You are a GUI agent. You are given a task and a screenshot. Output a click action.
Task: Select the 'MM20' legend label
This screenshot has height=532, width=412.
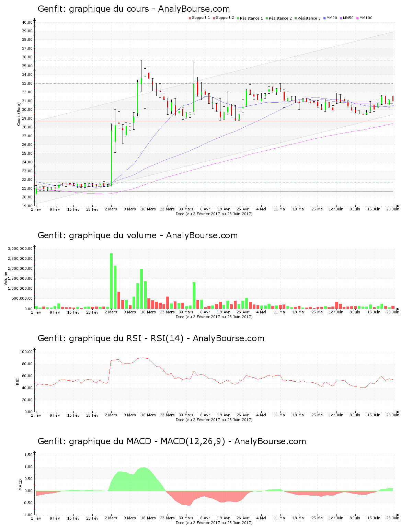[332, 18]
